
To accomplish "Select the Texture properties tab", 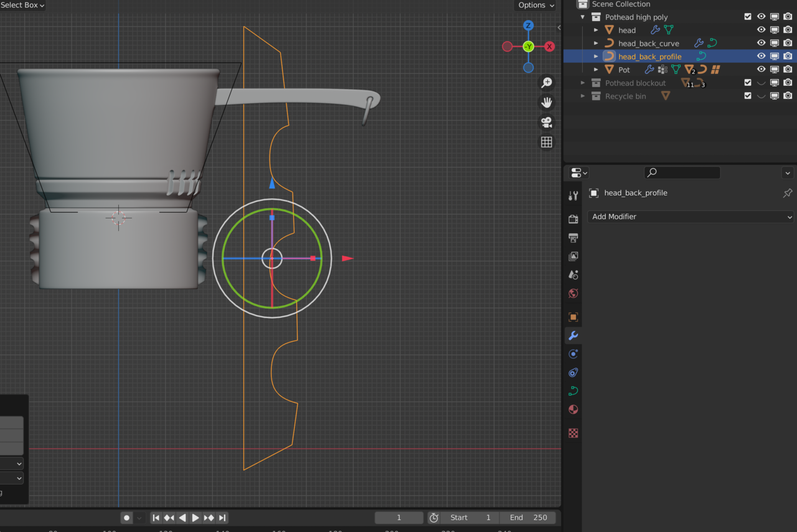I will [573, 432].
